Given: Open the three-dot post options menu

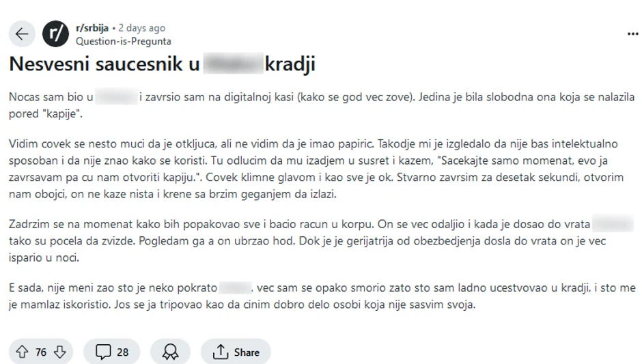Looking at the screenshot, I should click(x=632, y=34).
